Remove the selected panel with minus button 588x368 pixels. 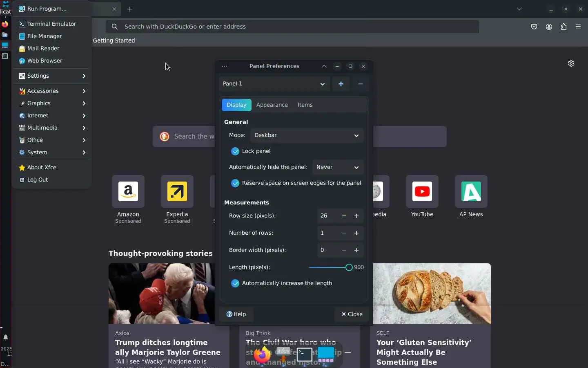point(360,84)
